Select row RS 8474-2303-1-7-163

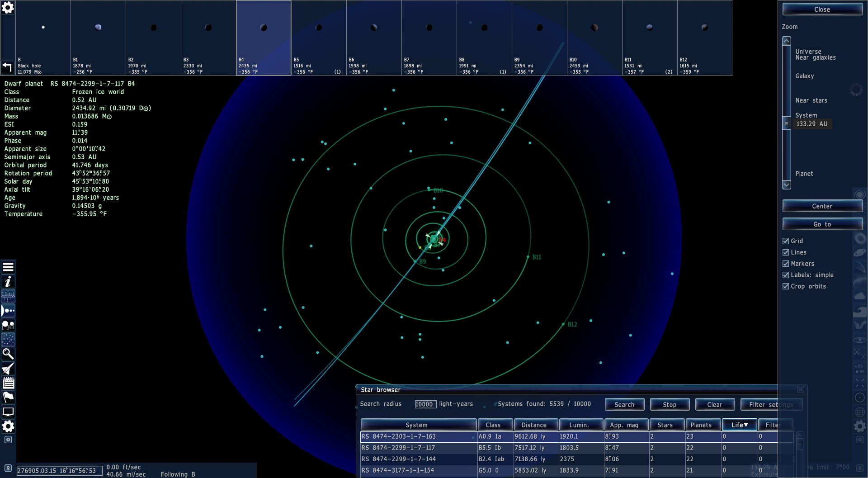(577, 437)
